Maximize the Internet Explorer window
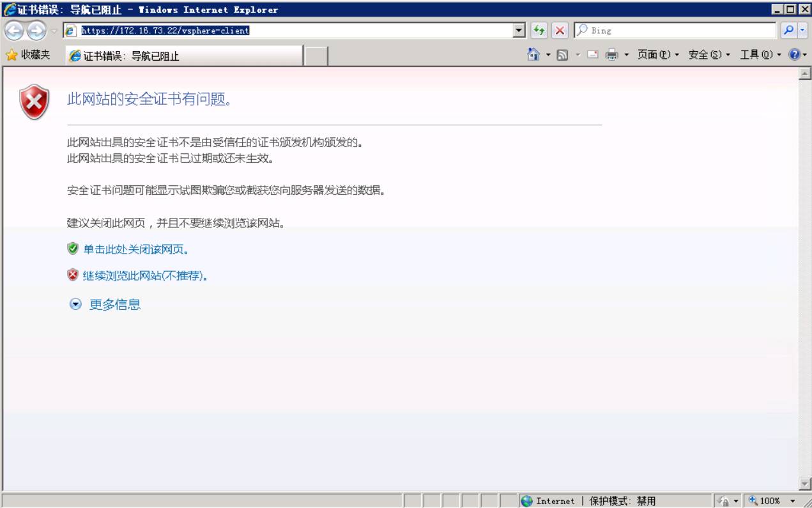This screenshot has width=812, height=508. point(791,10)
